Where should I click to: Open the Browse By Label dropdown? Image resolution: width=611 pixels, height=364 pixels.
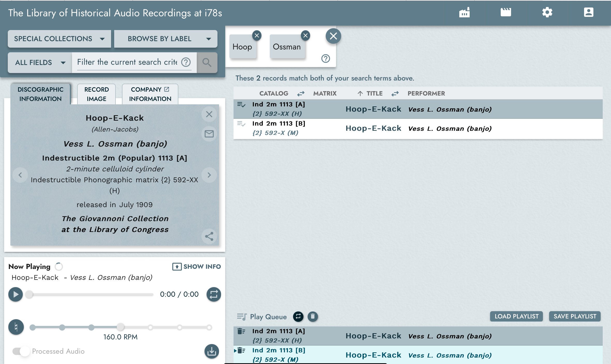coord(166,39)
